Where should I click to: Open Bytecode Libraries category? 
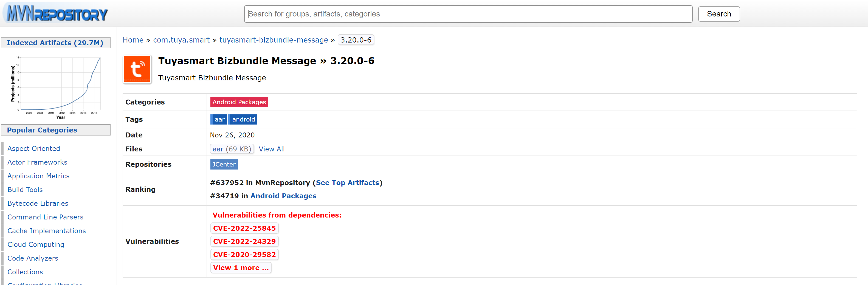(38, 204)
